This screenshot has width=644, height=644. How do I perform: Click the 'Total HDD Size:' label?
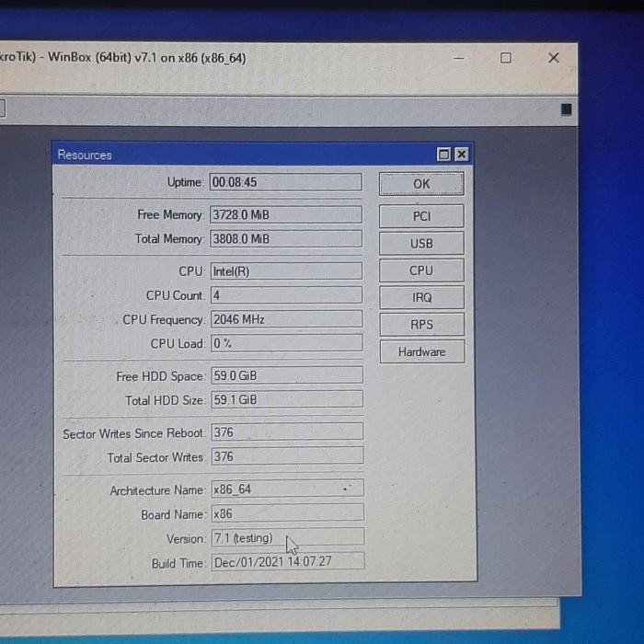(x=165, y=400)
